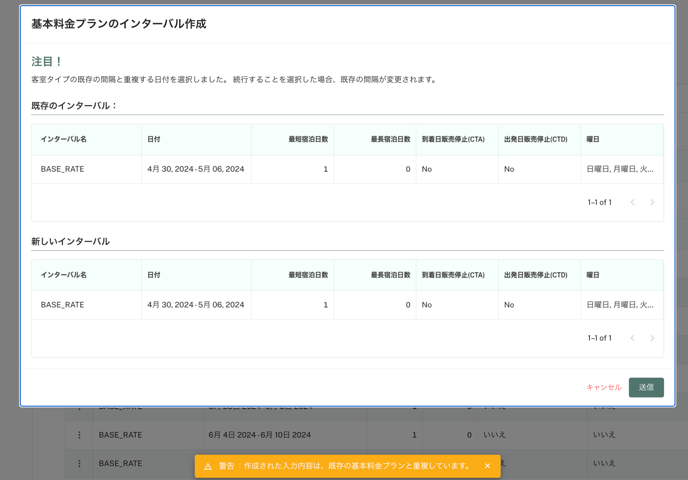Open kebab menu for the bottom BASE_RATE row
Viewport: 688px width, 480px height.
point(79,463)
